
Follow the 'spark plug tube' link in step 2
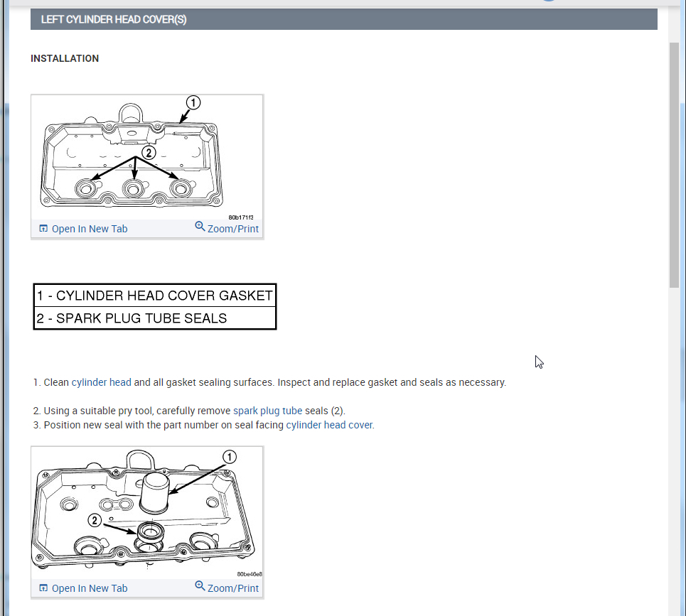point(268,411)
